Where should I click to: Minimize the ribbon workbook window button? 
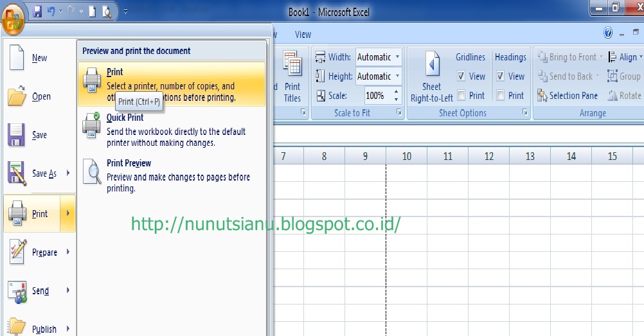point(622,34)
